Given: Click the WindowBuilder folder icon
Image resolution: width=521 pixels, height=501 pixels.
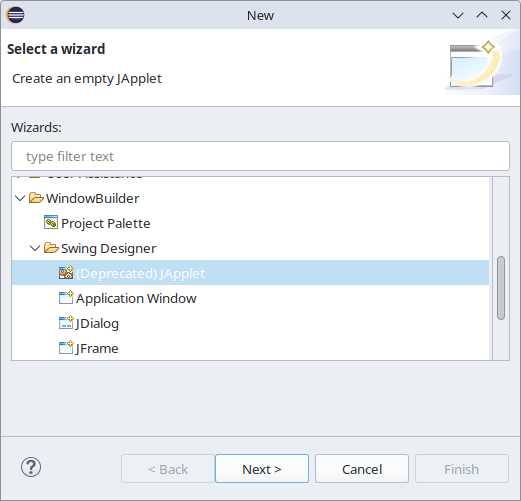Looking at the screenshot, I should [36, 198].
